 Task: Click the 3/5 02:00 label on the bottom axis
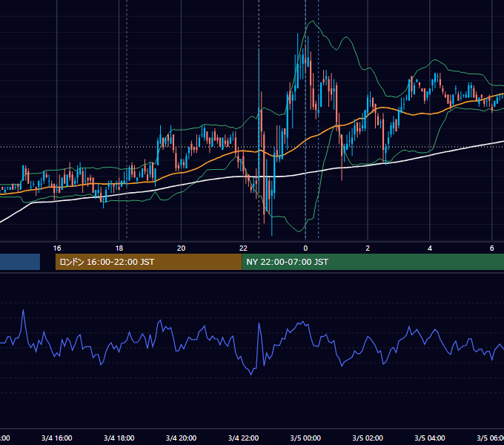(x=368, y=438)
